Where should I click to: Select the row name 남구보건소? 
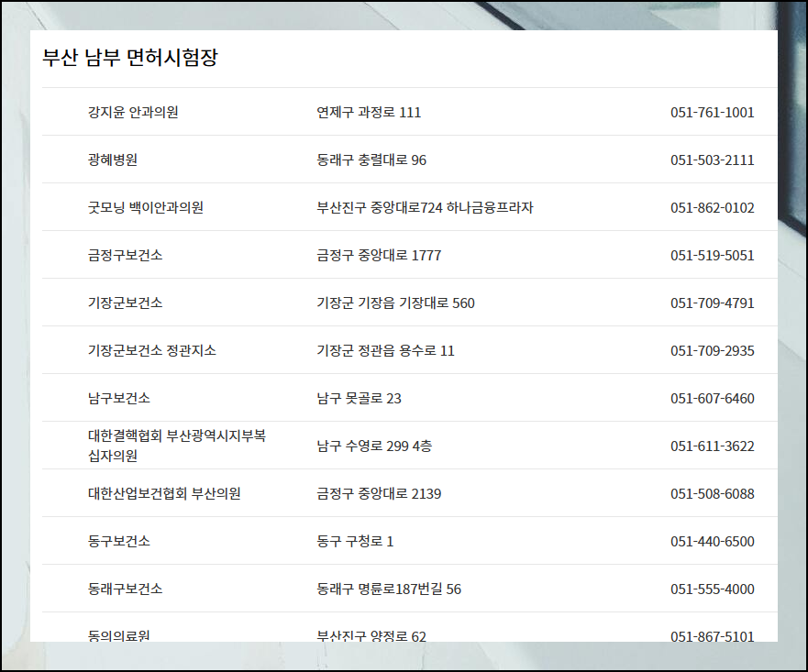click(119, 398)
